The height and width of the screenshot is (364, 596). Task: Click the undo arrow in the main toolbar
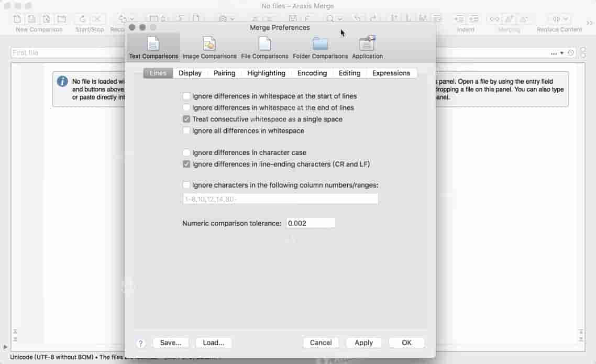tap(357, 18)
